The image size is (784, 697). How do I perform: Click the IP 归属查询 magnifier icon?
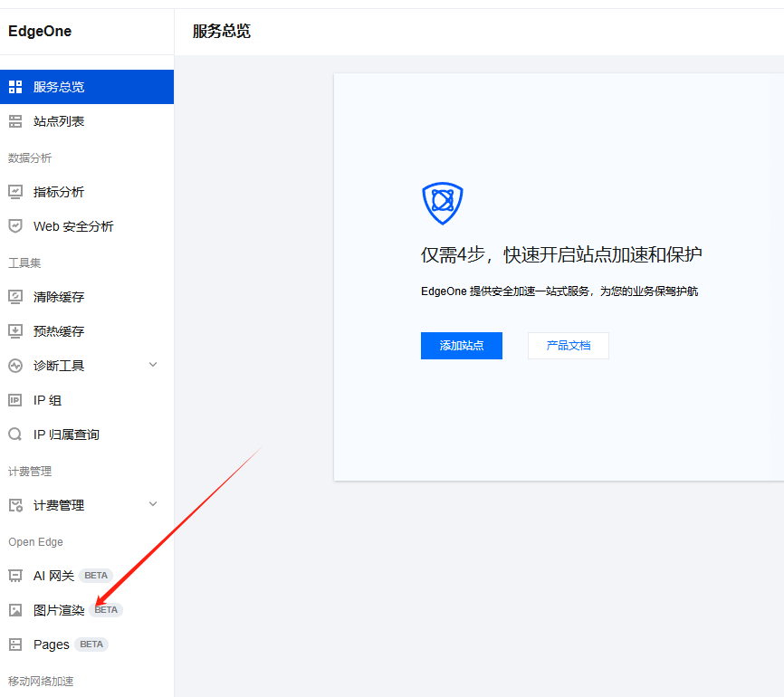[15, 434]
